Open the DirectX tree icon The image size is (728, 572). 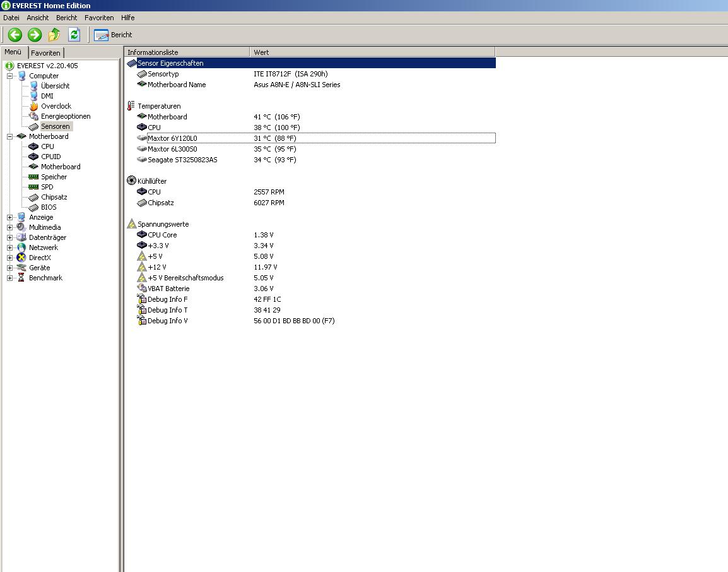coord(21,258)
